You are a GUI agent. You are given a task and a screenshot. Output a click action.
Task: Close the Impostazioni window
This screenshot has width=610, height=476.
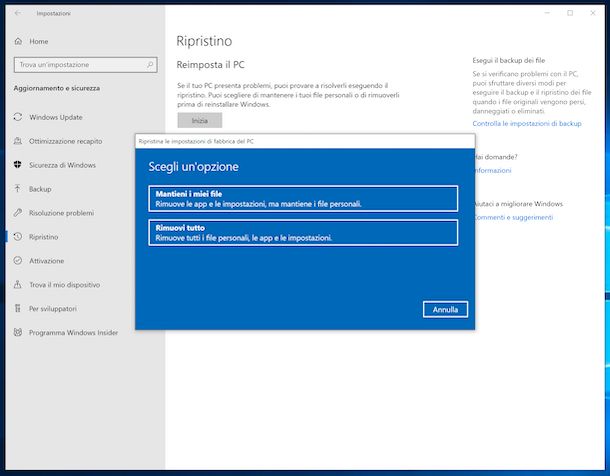tap(592, 13)
